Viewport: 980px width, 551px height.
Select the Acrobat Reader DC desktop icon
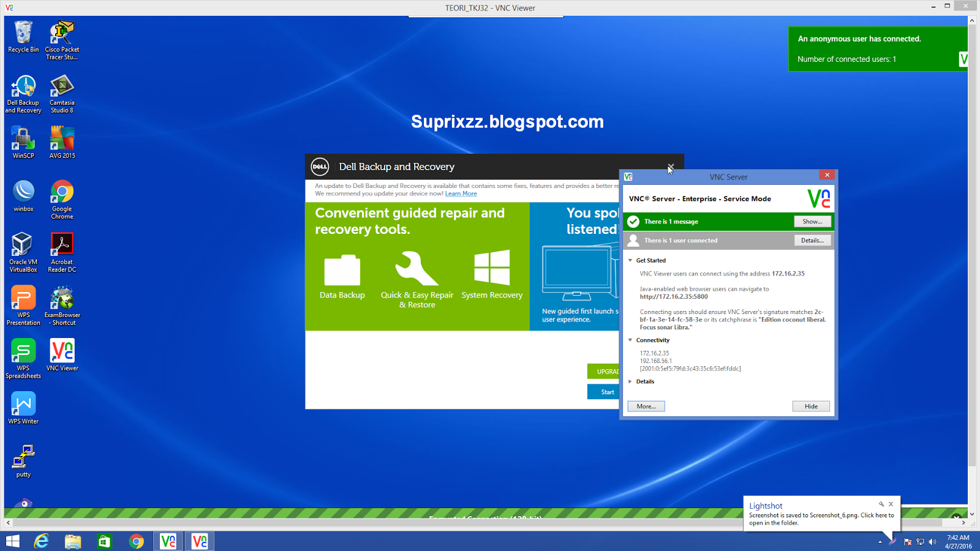tap(62, 252)
